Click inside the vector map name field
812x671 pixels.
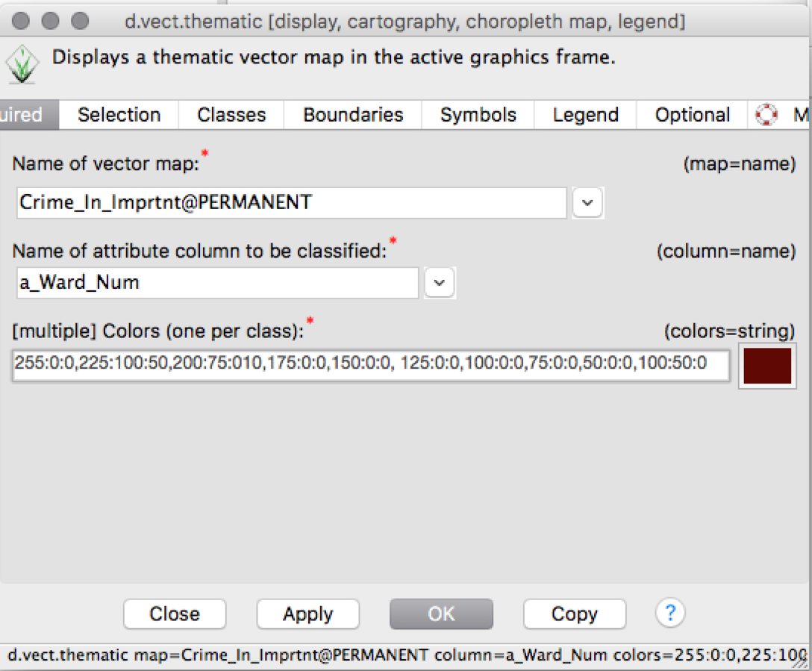290,202
